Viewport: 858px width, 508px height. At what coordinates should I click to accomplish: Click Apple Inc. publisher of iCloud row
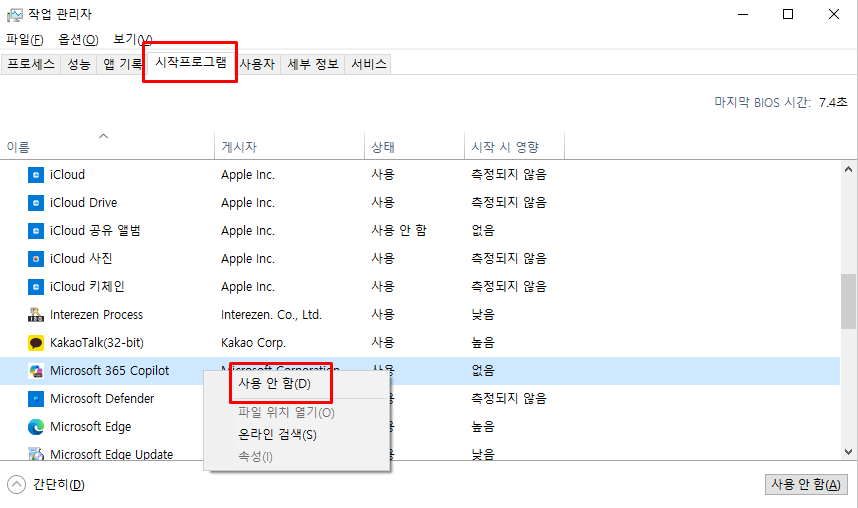point(248,175)
